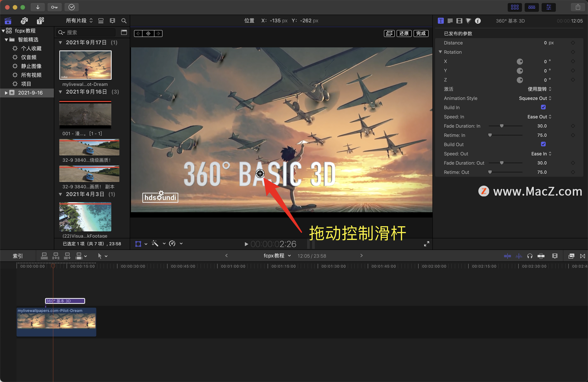
Task: Collapse the 智能精选 folder
Action: point(6,40)
